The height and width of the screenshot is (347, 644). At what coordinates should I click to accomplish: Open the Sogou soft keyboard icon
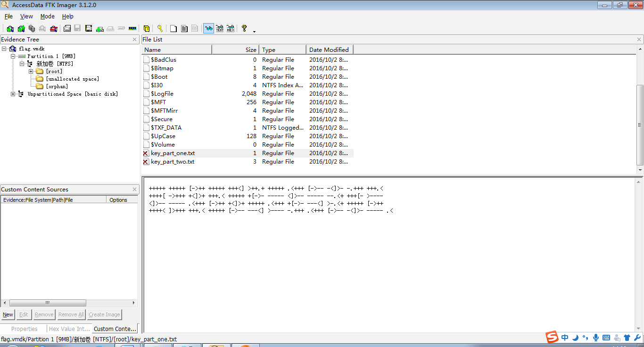(606, 338)
